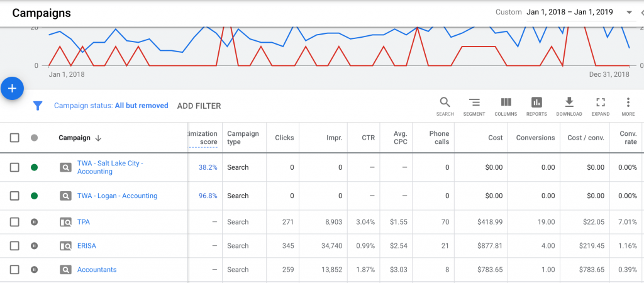Sort by the Campaign column header
The height and width of the screenshot is (283, 644).
pos(74,138)
